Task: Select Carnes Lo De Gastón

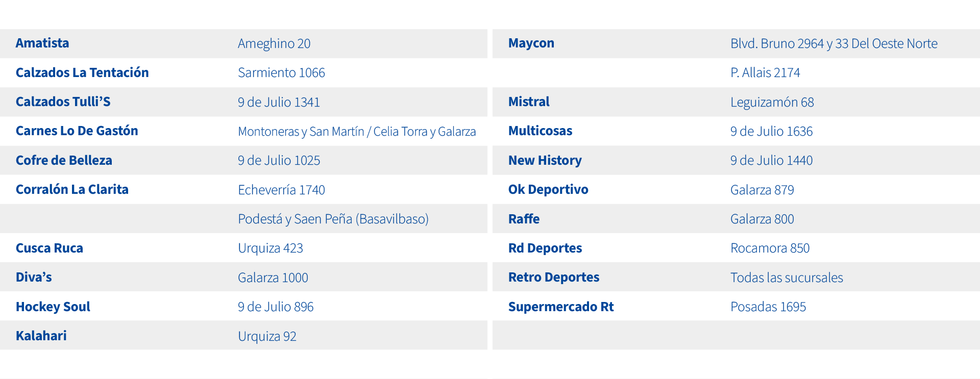Action: tap(77, 131)
